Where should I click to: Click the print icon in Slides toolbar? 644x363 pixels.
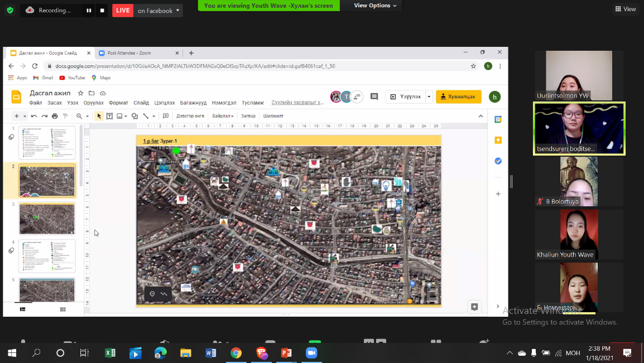(x=55, y=116)
